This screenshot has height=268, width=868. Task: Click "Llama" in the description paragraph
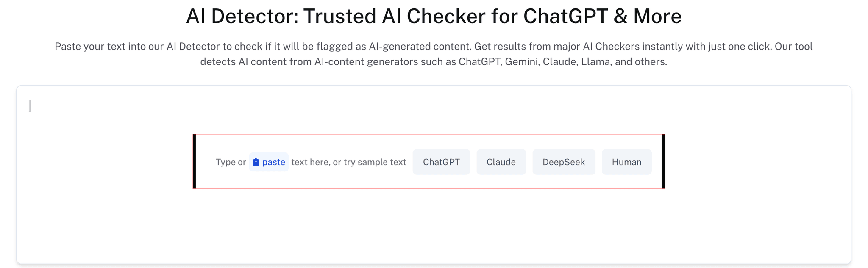click(x=595, y=62)
